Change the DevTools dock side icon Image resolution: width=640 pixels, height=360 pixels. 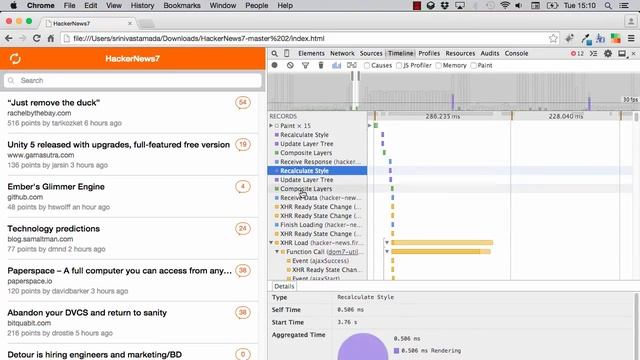622,53
